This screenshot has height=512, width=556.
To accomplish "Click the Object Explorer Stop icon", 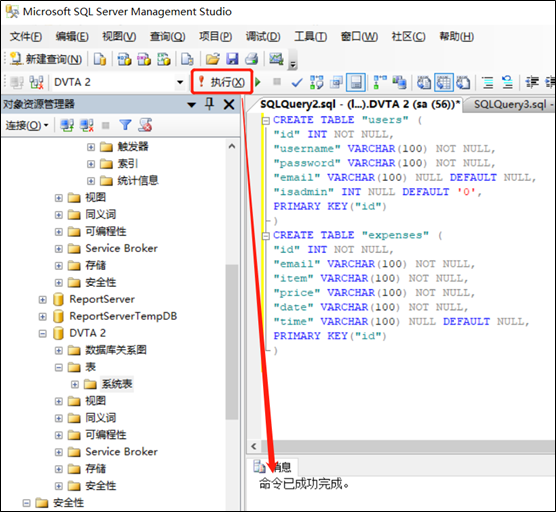I will click(x=106, y=125).
